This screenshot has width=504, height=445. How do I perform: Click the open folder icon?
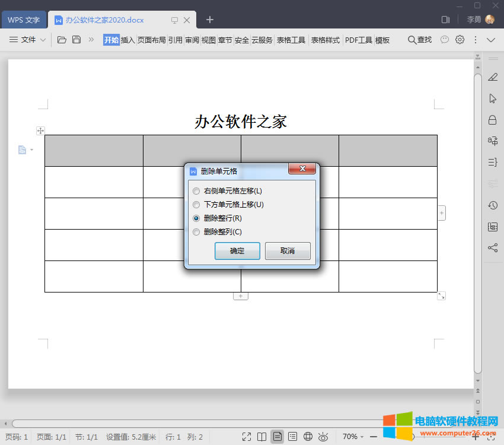62,40
